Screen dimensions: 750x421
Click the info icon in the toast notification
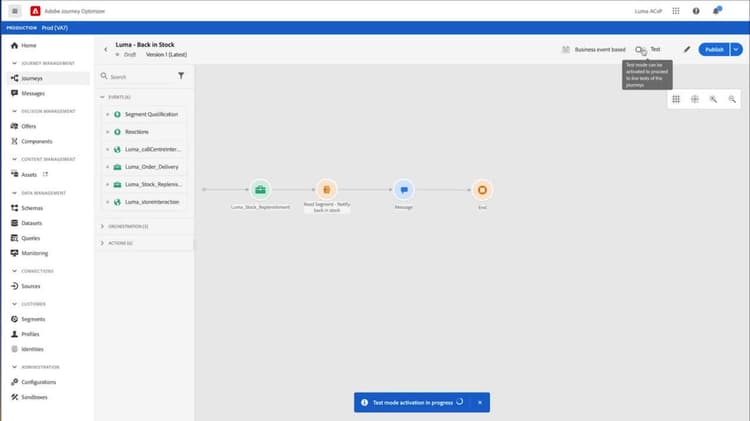pyautogui.click(x=364, y=402)
